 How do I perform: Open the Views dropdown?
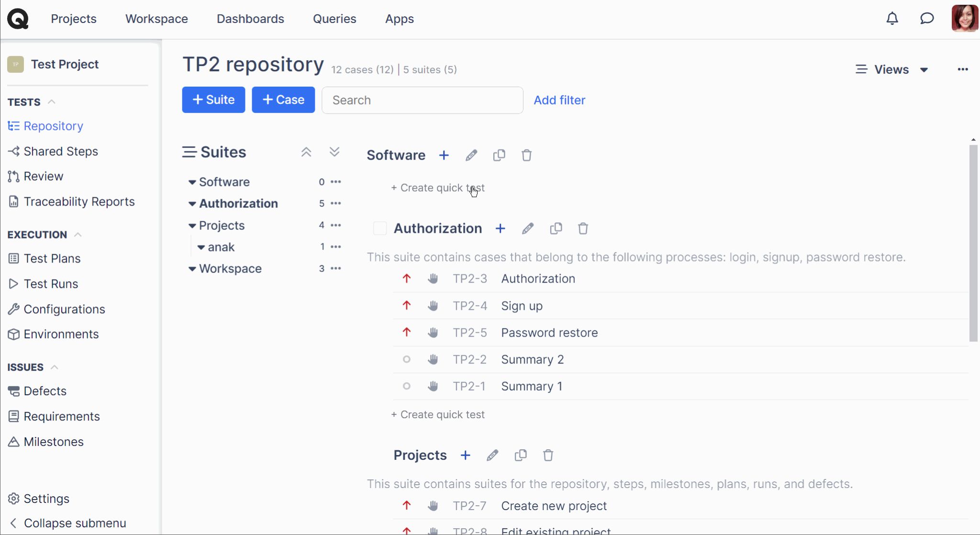point(891,69)
